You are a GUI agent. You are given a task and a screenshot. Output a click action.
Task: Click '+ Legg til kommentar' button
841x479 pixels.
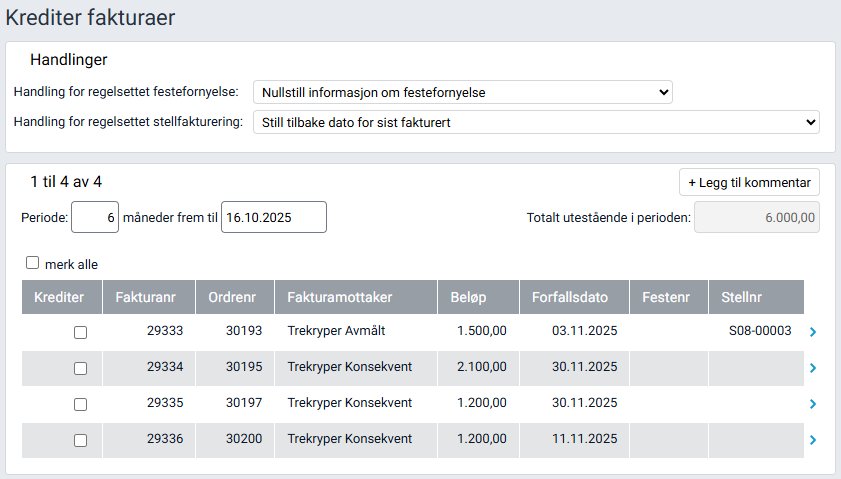[749, 182]
